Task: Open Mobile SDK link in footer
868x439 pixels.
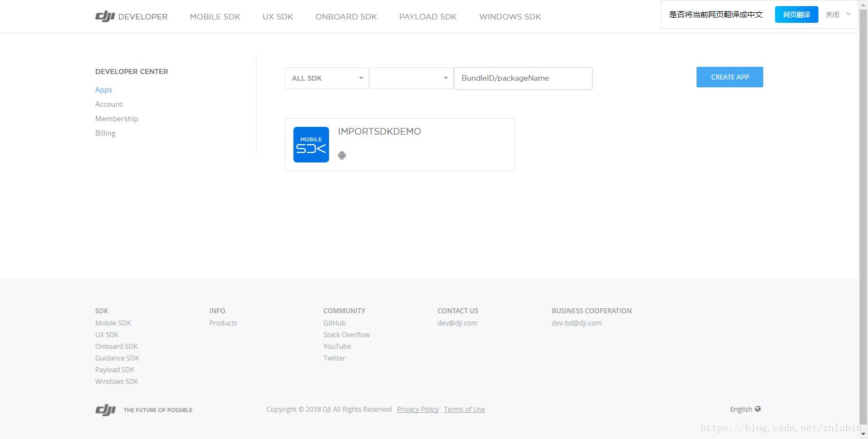Action: pos(113,323)
